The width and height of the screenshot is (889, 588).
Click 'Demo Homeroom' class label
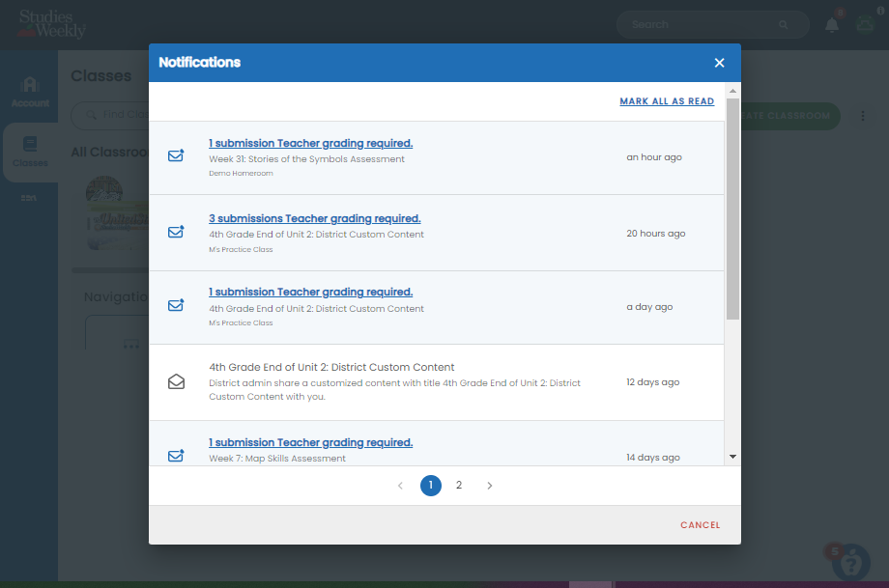point(241,174)
